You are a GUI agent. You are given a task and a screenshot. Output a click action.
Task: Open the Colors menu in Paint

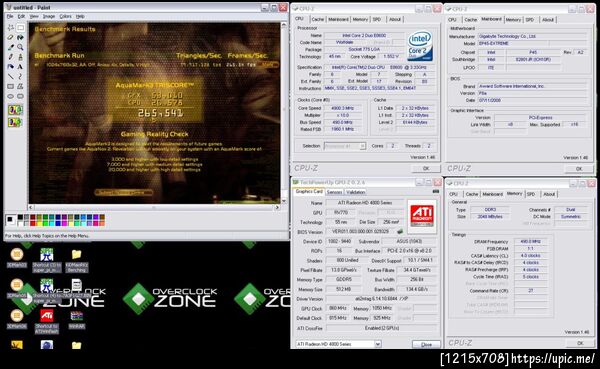[65, 16]
